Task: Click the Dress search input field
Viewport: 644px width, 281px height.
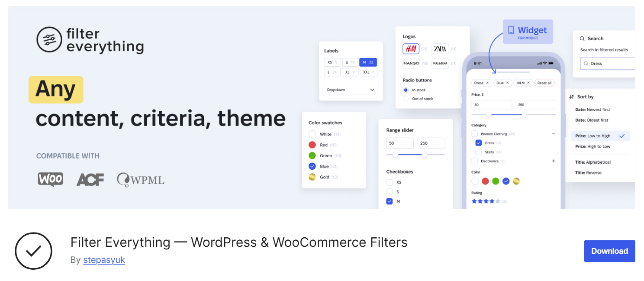Action: (x=608, y=64)
